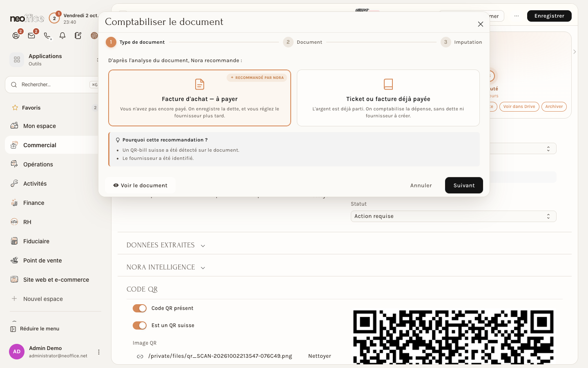
Task: Expand the right panel chevron arrow
Action: coord(575,52)
